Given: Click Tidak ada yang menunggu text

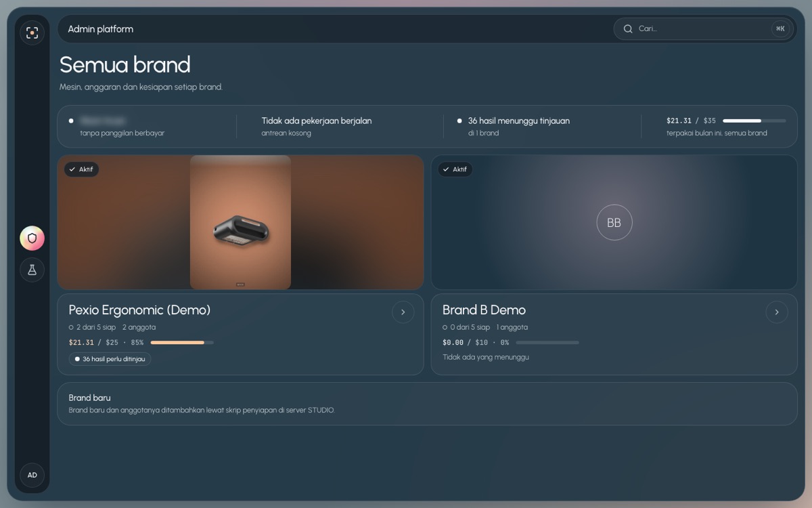Looking at the screenshot, I should pyautogui.click(x=486, y=357).
